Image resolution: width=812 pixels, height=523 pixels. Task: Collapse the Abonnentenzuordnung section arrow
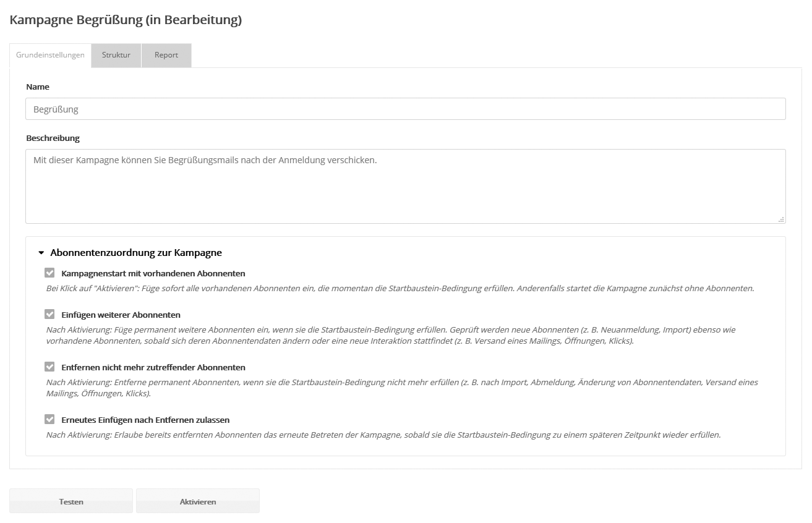point(41,253)
